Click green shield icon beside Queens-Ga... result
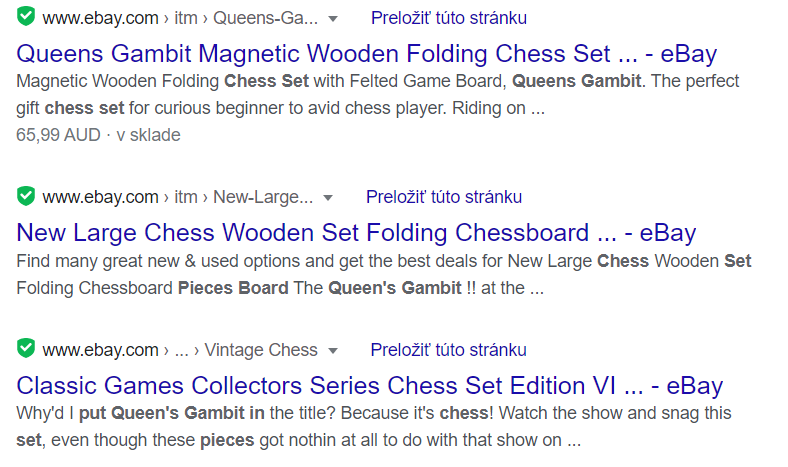 coord(26,17)
